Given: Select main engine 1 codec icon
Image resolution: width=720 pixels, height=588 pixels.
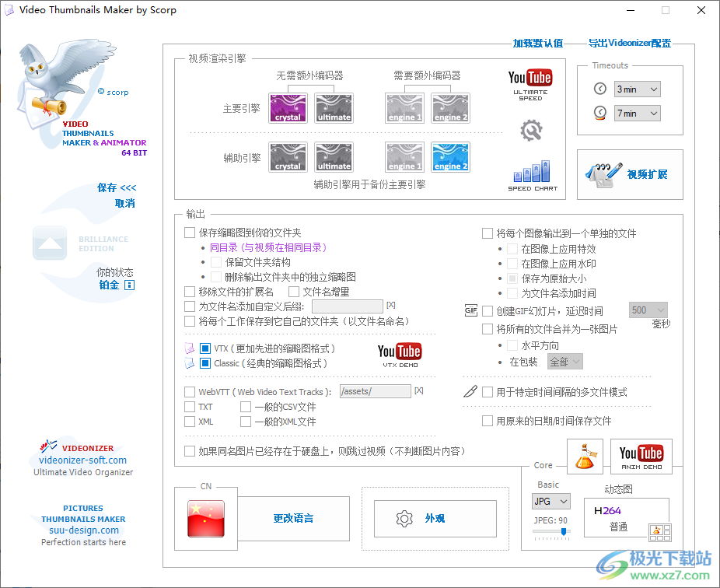Looking at the screenshot, I should (x=404, y=108).
